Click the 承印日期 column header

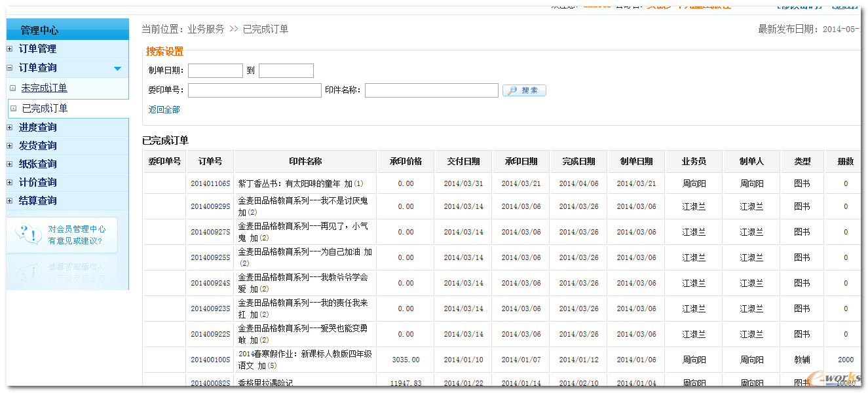(521, 161)
